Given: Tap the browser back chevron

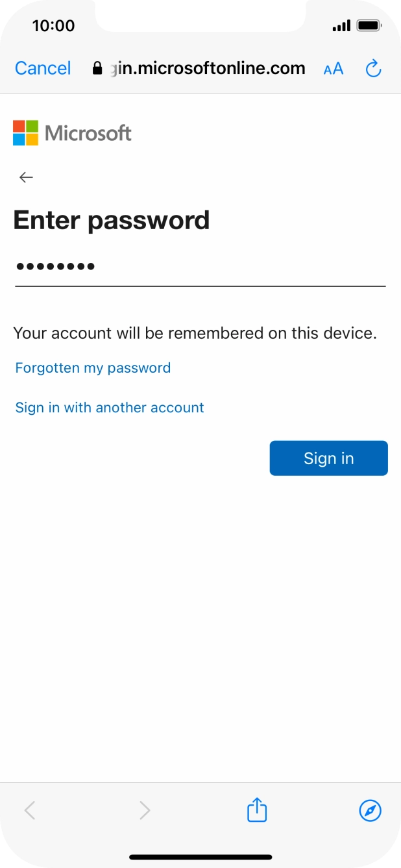Looking at the screenshot, I should click(x=30, y=810).
